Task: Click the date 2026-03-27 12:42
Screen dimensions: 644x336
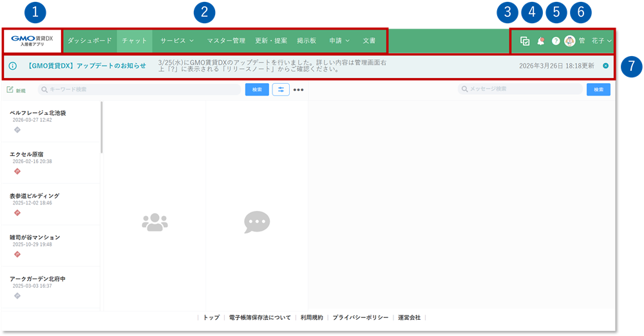Action: tap(32, 120)
